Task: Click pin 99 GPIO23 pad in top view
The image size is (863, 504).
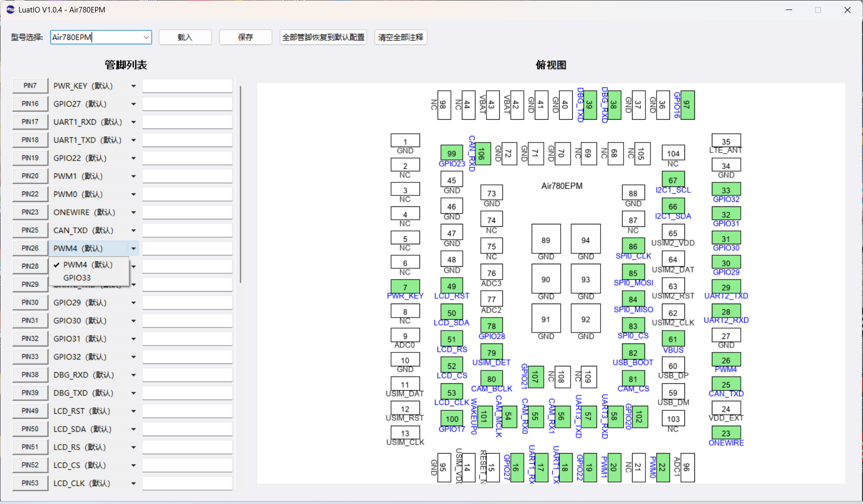Action: pyautogui.click(x=451, y=154)
